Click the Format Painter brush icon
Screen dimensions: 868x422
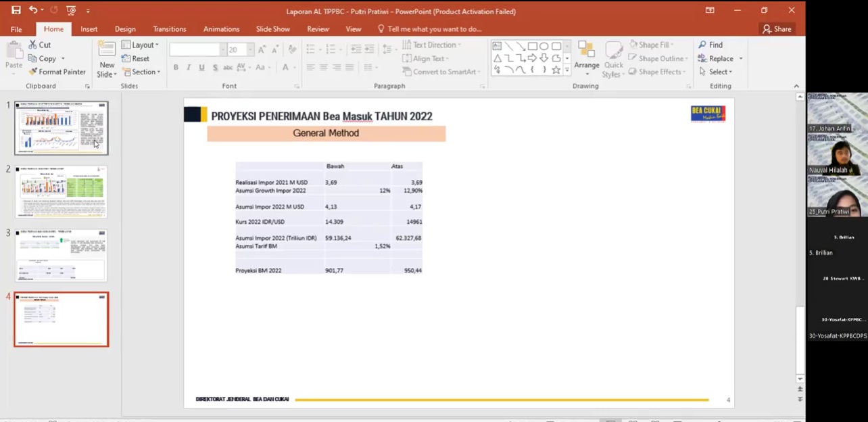(x=32, y=72)
